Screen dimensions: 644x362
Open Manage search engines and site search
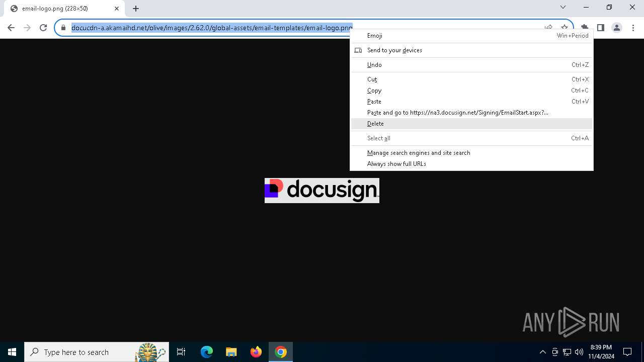pyautogui.click(x=471, y=153)
